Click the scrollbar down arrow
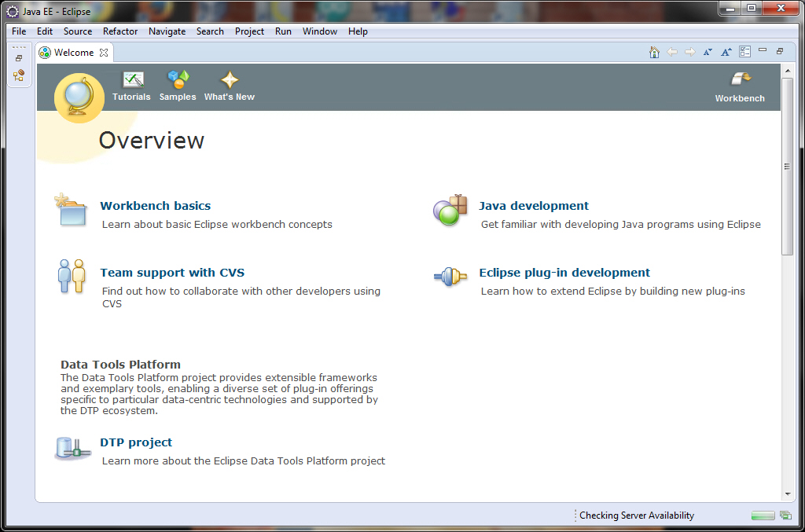805x532 pixels. pyautogui.click(x=788, y=494)
